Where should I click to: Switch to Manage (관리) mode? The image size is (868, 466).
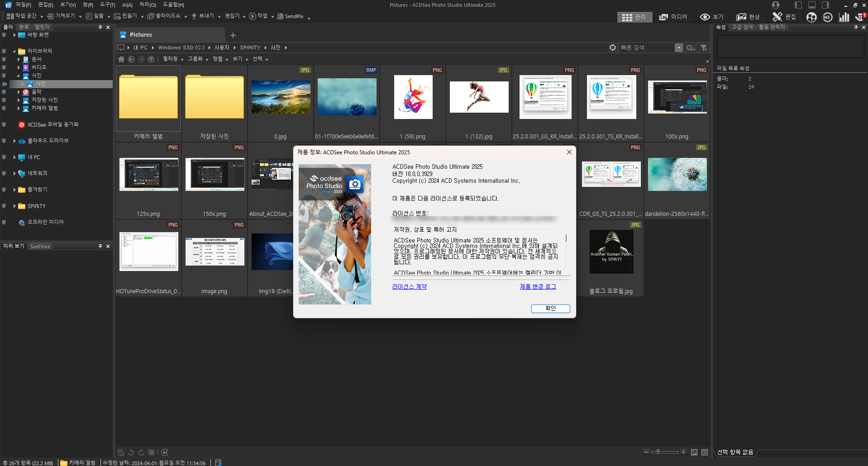click(x=634, y=17)
